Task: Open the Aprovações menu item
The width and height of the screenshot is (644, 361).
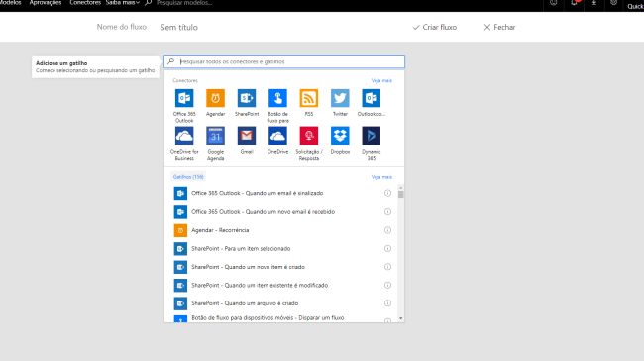Action: [46, 2]
